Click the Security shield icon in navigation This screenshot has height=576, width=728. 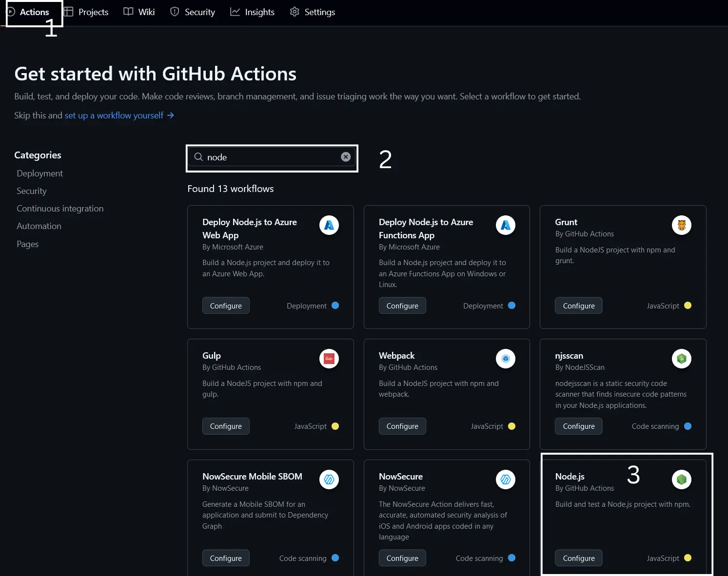click(x=175, y=12)
